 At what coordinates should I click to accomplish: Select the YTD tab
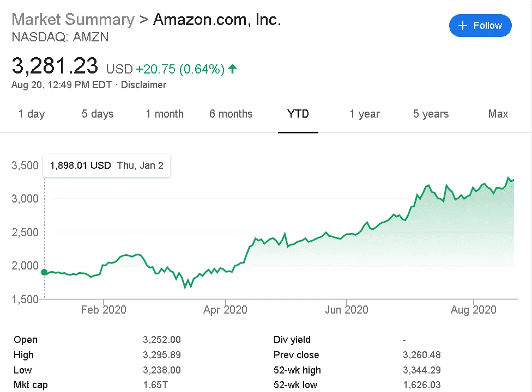(298, 114)
